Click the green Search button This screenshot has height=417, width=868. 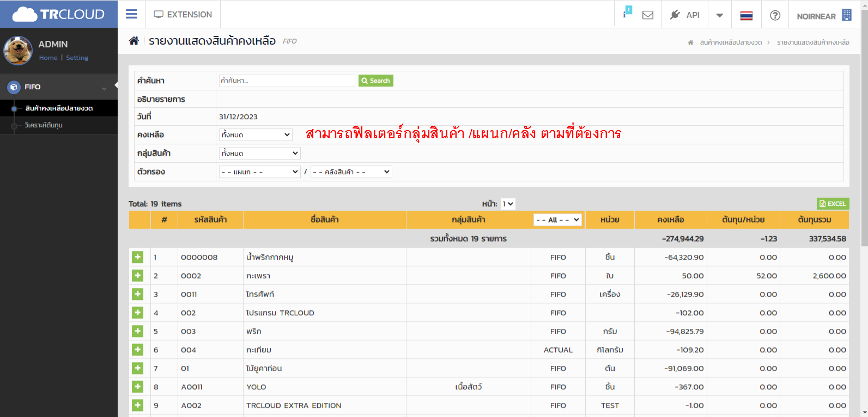pyautogui.click(x=375, y=81)
